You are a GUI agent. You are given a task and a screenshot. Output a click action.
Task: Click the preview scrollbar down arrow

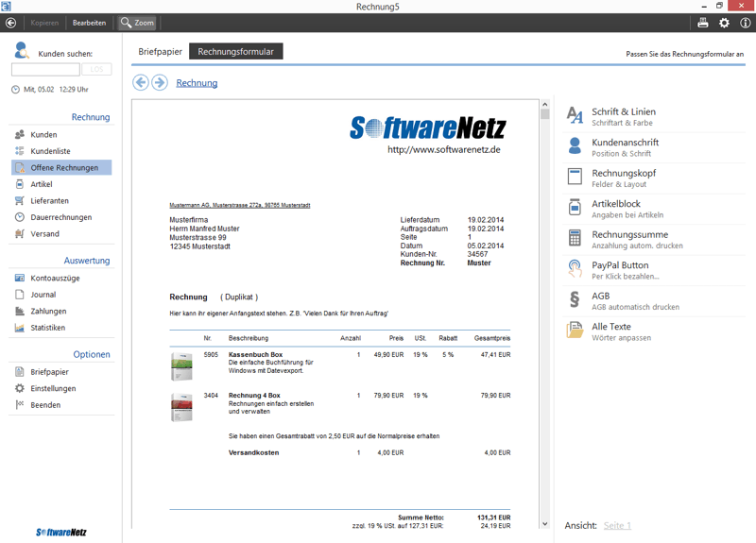click(x=545, y=524)
